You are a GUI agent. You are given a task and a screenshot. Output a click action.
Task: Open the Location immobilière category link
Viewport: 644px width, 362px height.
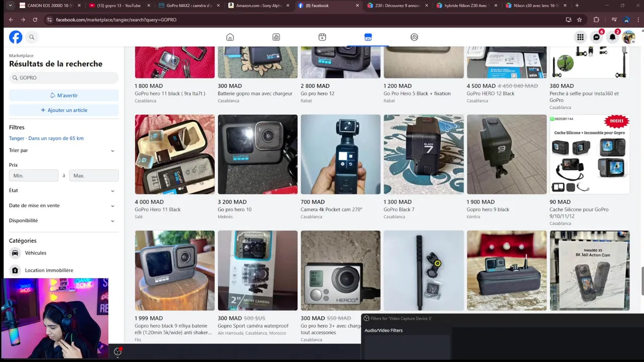(x=49, y=270)
